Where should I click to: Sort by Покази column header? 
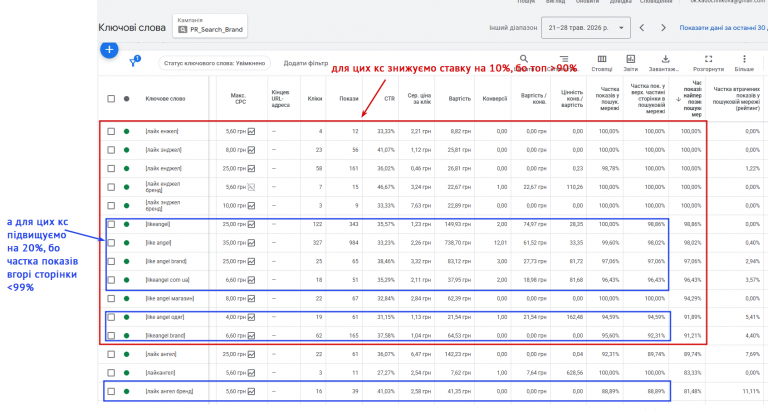(349, 99)
